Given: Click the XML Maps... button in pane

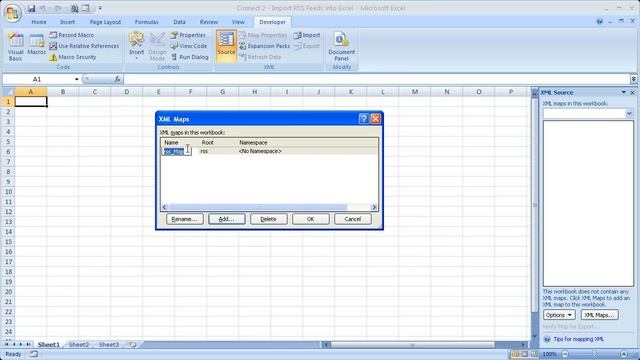Looking at the screenshot, I should click(x=600, y=315).
